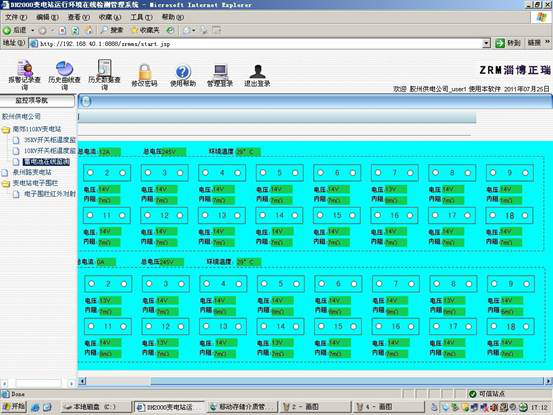Collapse the 110KV substation folder in tree
553x415 pixels.
(x=6, y=130)
